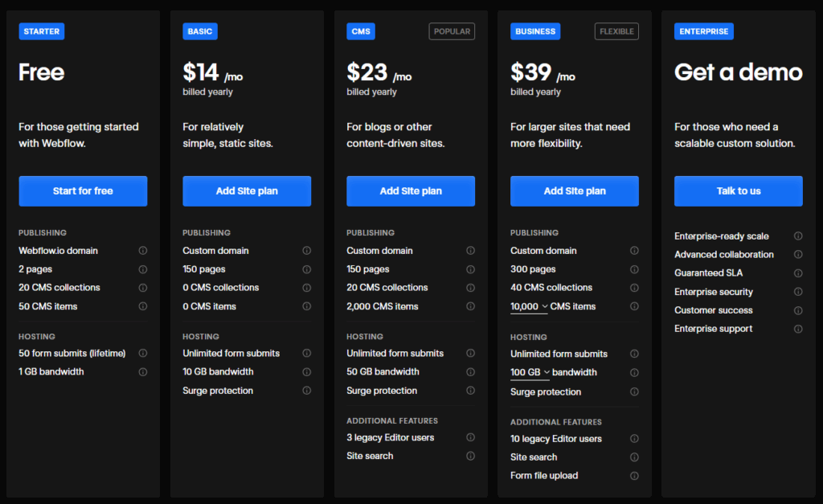Click the 150 pages text in Basic plan
This screenshot has height=504, width=823.
coord(203,269)
